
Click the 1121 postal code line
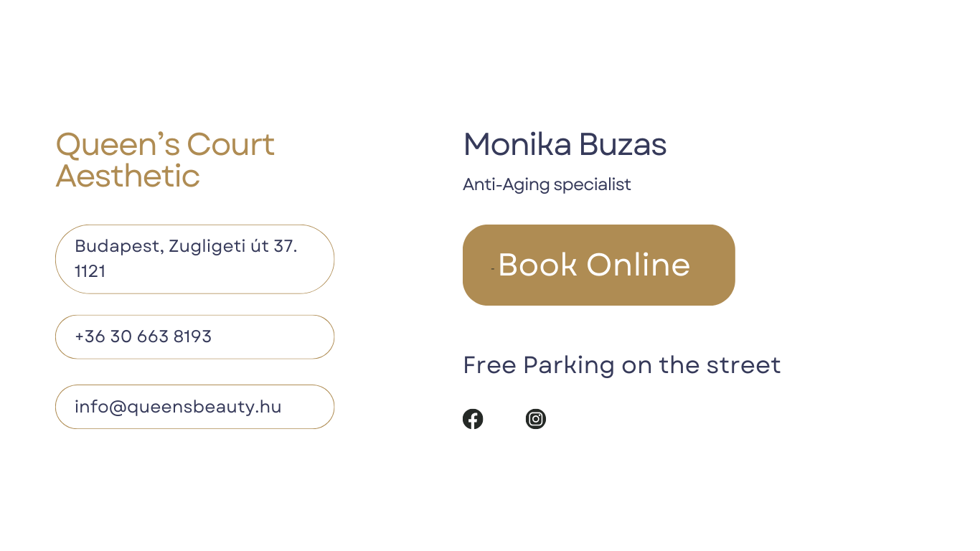pyautogui.click(x=90, y=271)
